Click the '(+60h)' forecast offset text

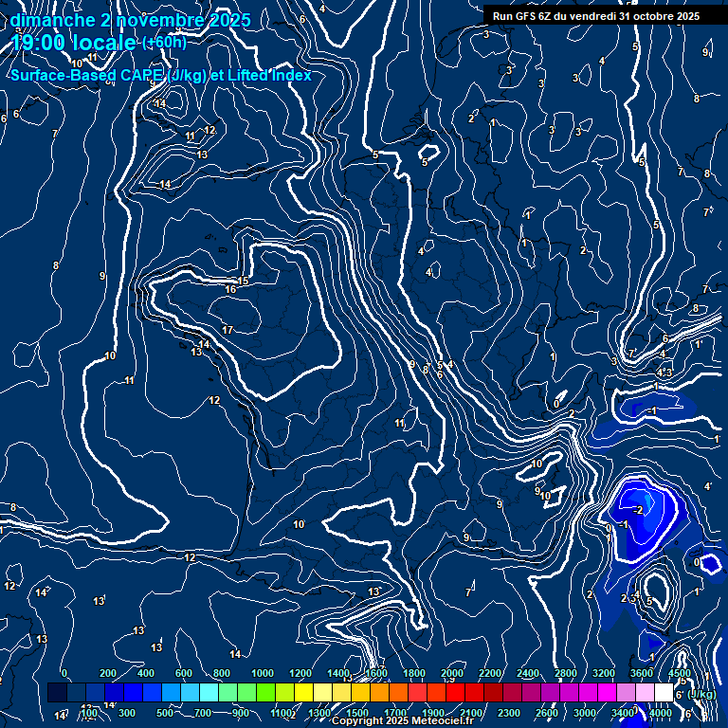tap(164, 43)
